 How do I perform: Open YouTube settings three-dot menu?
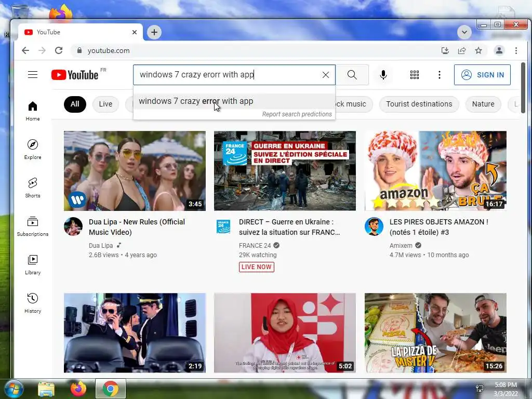439,75
